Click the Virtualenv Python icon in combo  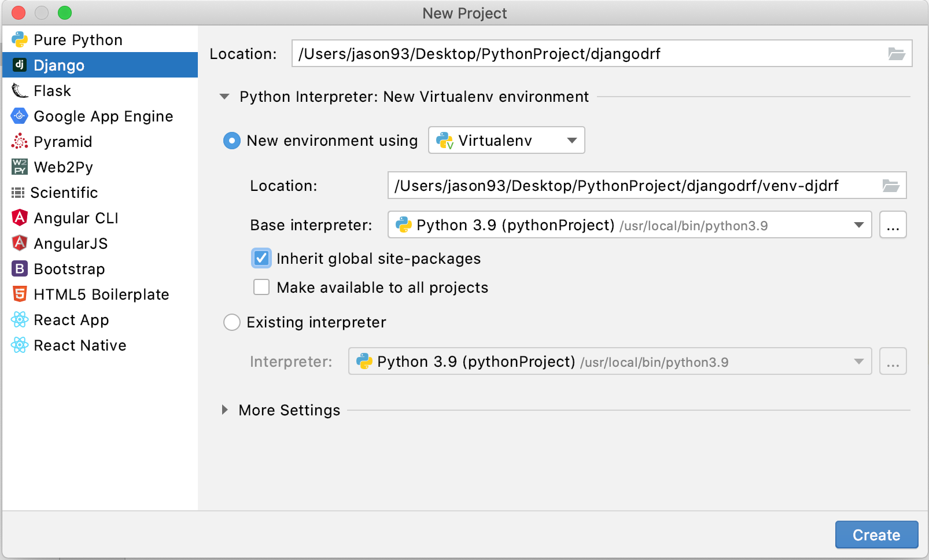click(444, 141)
